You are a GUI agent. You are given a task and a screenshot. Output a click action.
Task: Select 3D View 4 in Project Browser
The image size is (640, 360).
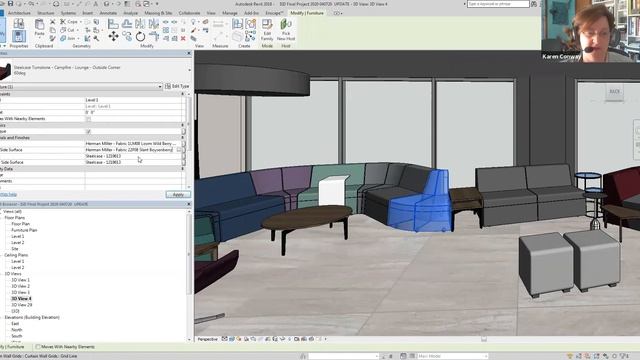click(x=21, y=299)
